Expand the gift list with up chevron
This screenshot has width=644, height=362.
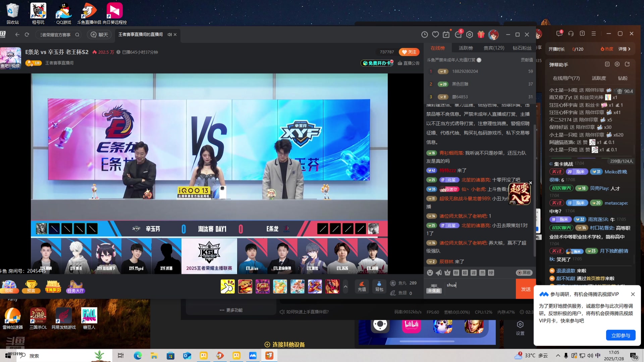(x=345, y=287)
